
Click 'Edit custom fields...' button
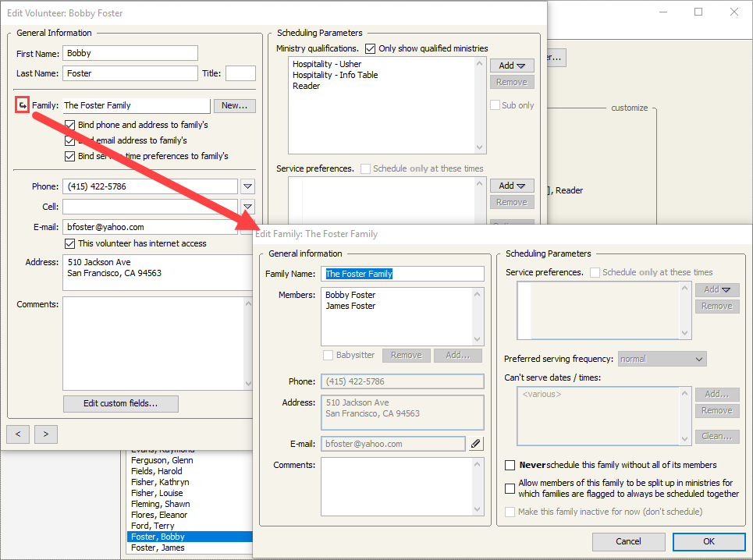pyautogui.click(x=121, y=403)
